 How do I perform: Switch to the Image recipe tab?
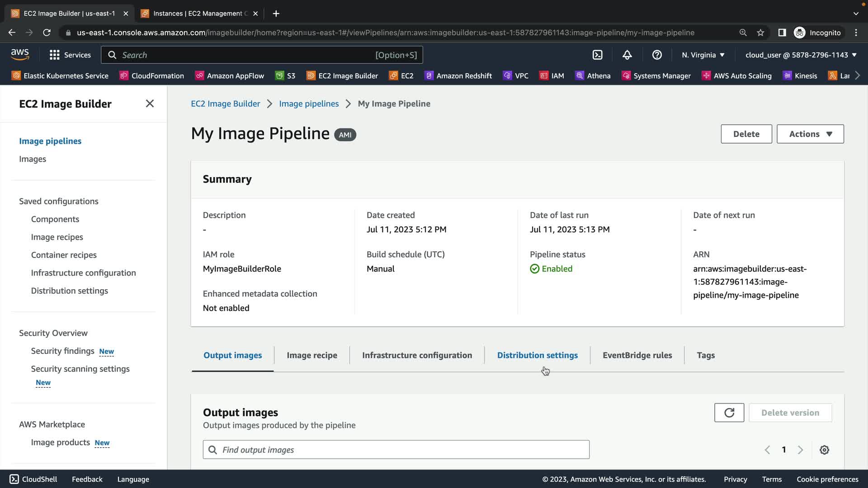point(311,355)
